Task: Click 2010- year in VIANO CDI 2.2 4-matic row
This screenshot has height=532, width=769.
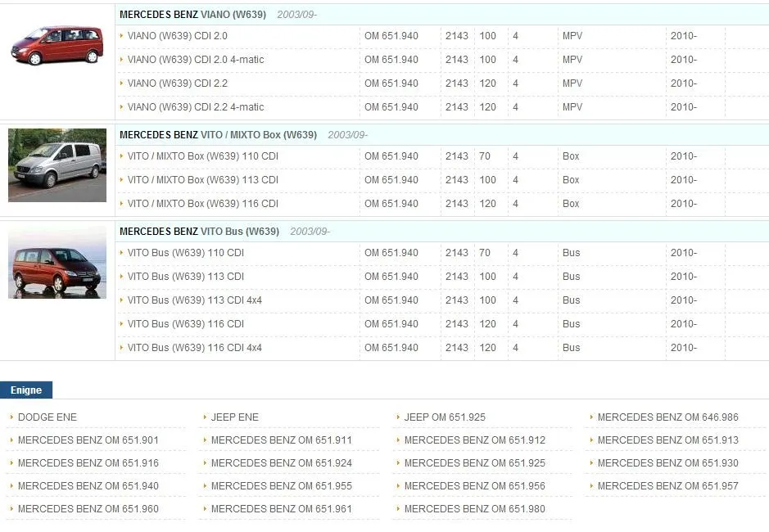Action: tap(684, 107)
